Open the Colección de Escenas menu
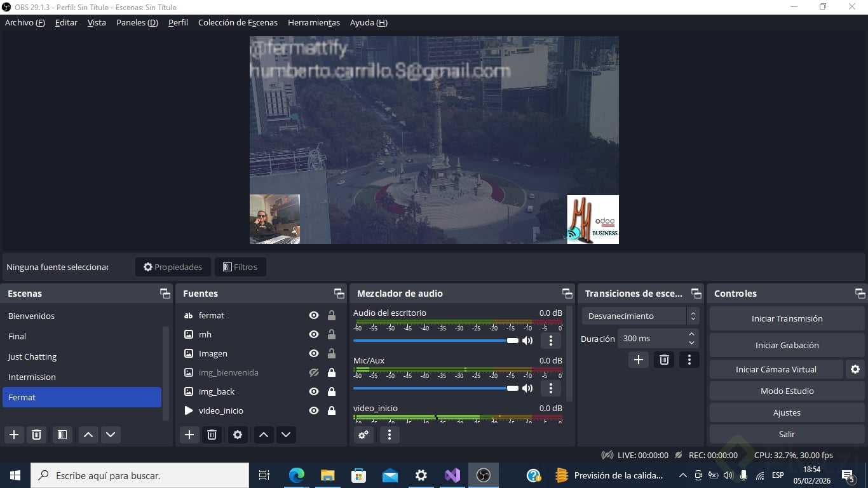 coord(238,22)
